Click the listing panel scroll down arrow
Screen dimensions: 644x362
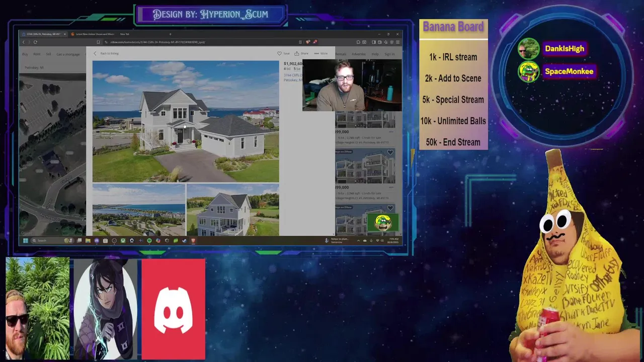pos(334,234)
